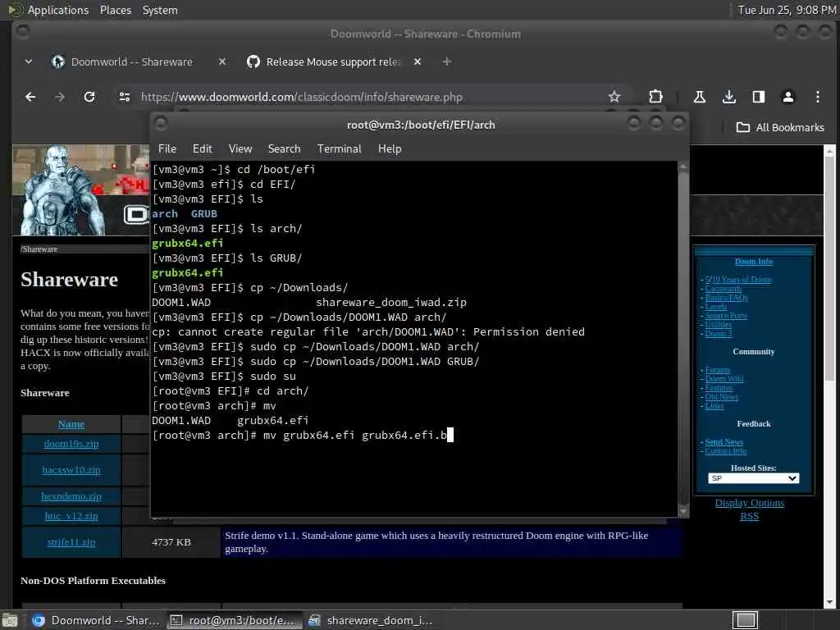Open terminal File menu

pos(167,149)
